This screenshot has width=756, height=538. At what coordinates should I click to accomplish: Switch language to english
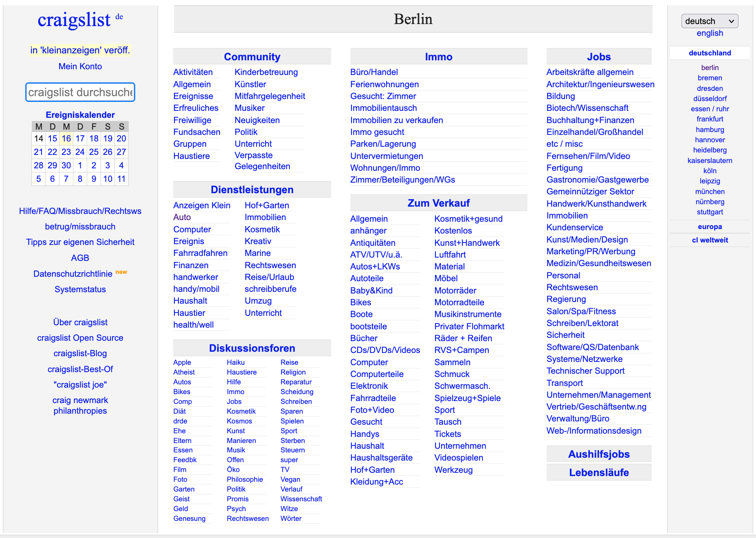(709, 33)
